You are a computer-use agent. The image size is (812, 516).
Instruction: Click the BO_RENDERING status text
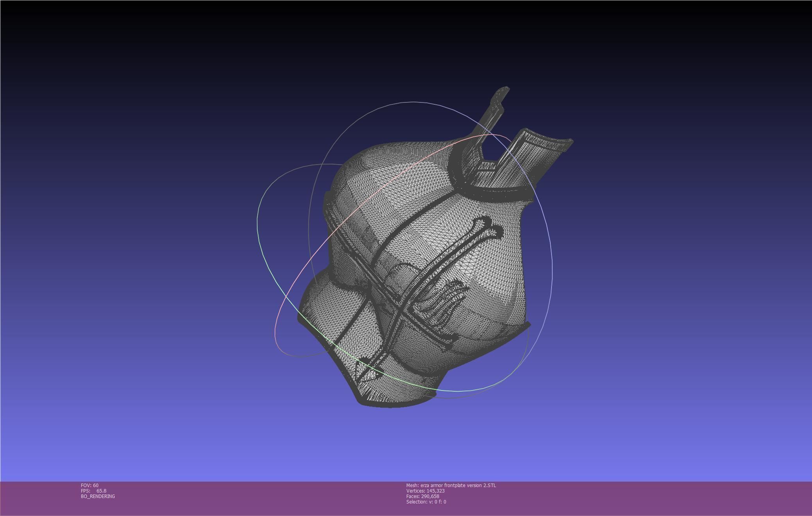(x=98, y=496)
